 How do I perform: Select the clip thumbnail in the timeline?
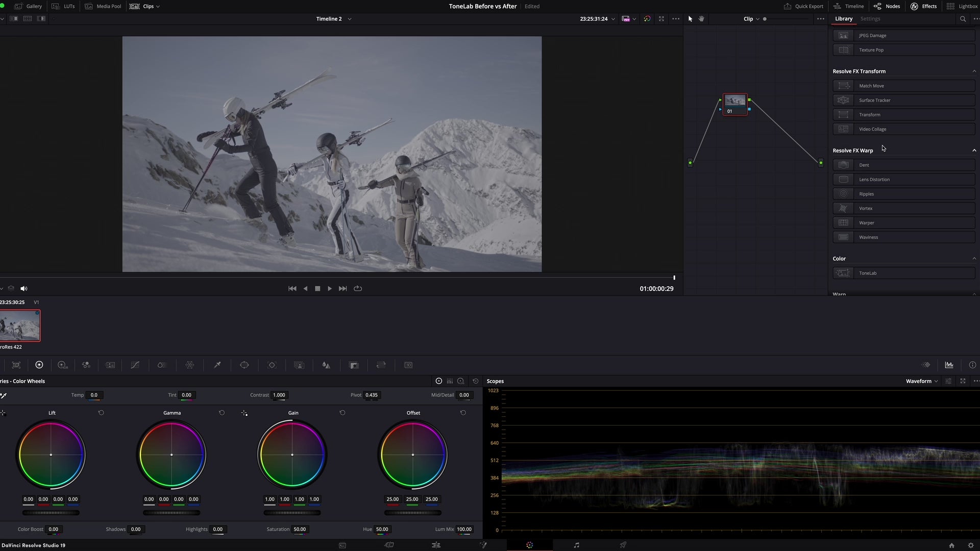pos(20,326)
